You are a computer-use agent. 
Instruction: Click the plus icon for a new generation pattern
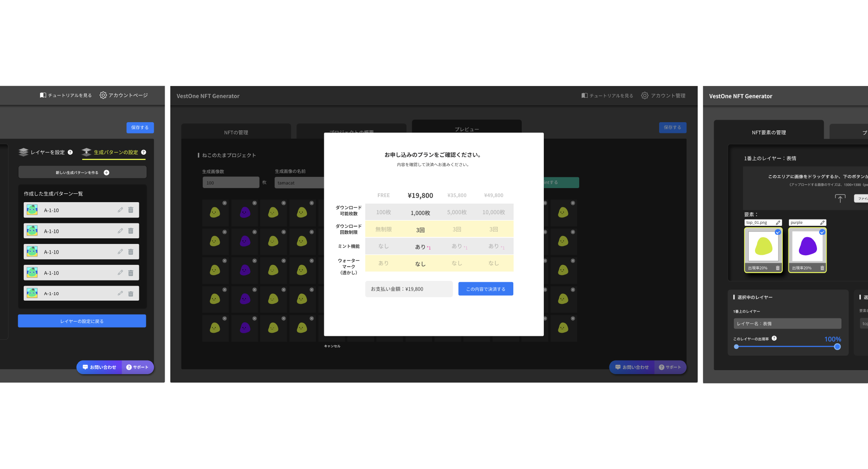(106, 172)
